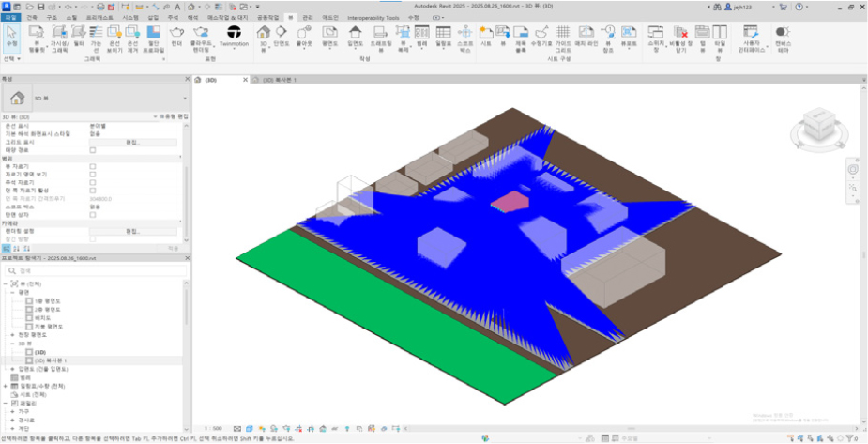Toggle Canvas Theme (캔버스 테마)
The height and width of the screenshot is (444, 868).
tap(784, 38)
